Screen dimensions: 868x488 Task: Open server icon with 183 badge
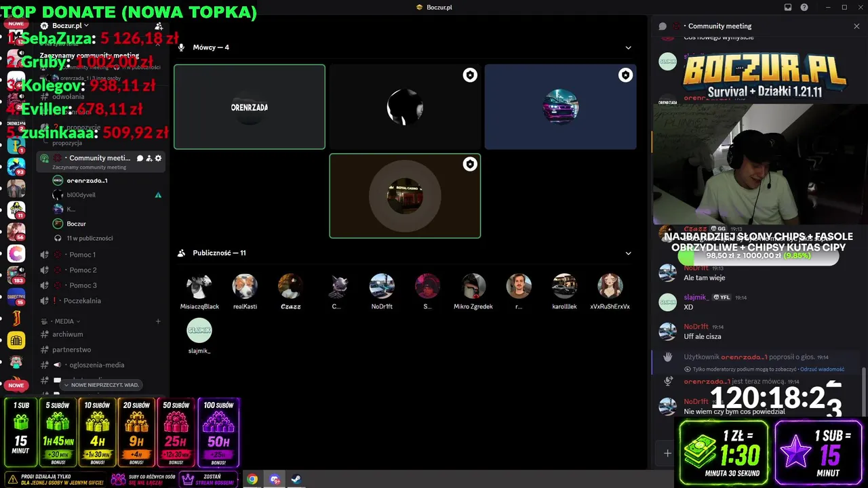(16, 275)
